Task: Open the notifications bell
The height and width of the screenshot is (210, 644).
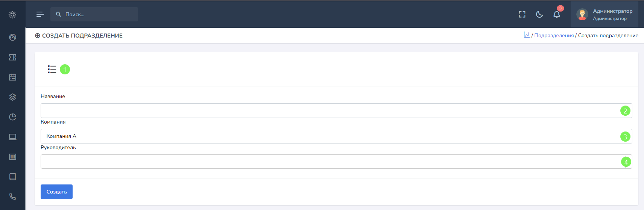Action: tap(557, 14)
